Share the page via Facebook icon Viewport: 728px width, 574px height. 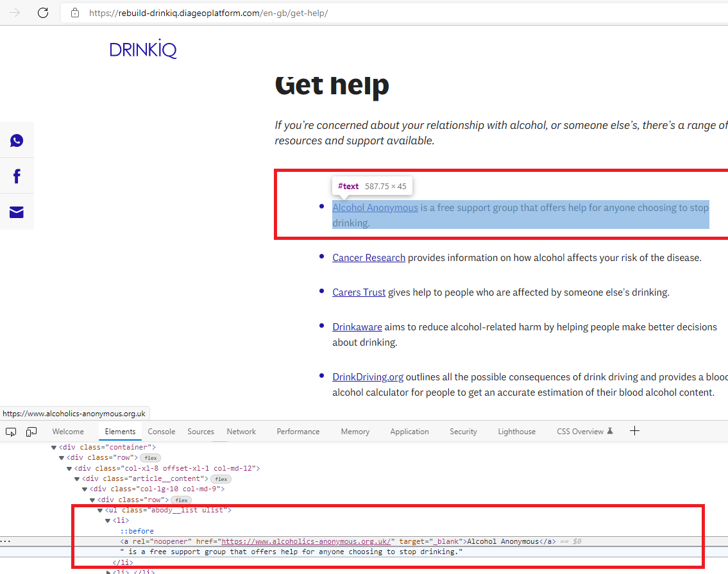click(x=17, y=176)
